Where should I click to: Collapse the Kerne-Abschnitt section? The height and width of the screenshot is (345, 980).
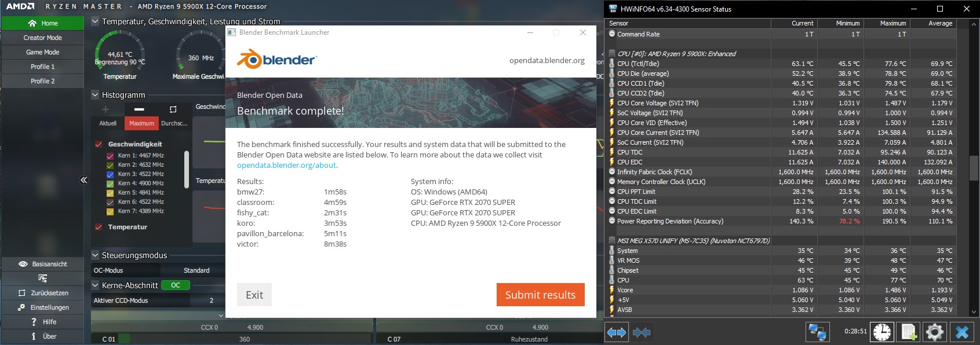point(96,285)
